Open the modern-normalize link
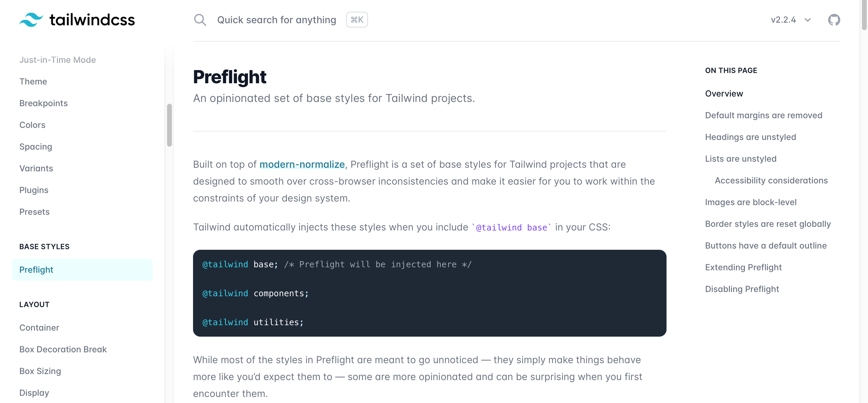The image size is (868, 403). [302, 164]
